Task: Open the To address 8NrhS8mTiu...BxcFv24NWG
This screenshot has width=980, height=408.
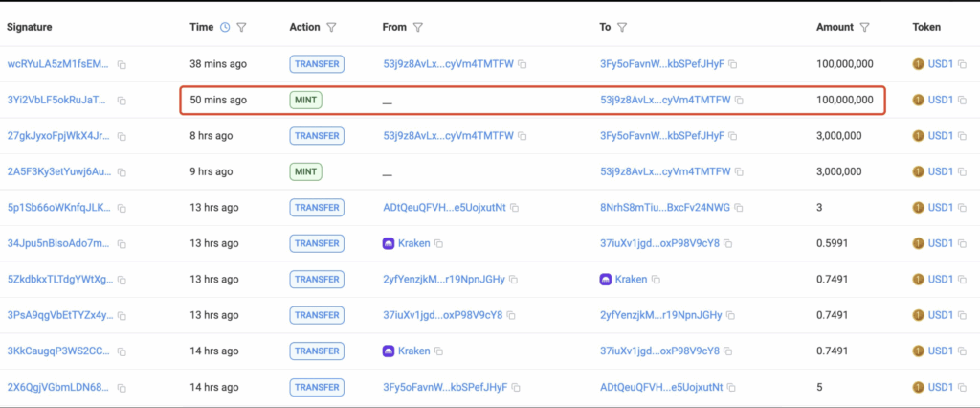Action: click(x=665, y=207)
